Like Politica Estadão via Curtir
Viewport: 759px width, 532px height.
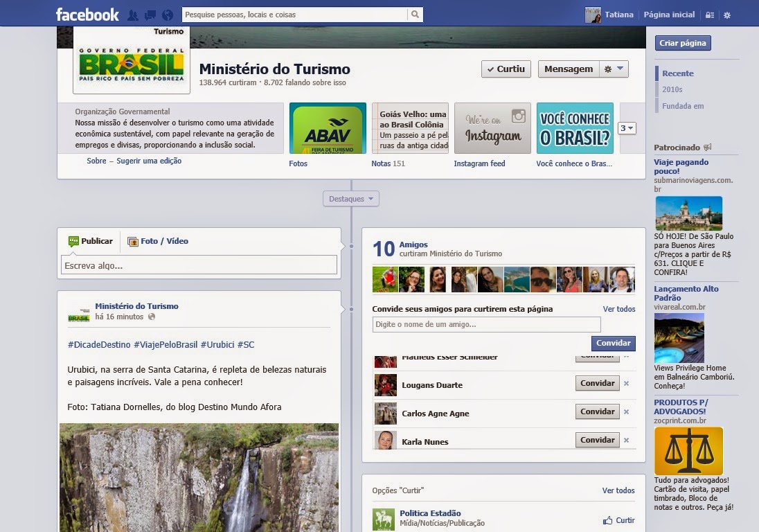coord(619,520)
